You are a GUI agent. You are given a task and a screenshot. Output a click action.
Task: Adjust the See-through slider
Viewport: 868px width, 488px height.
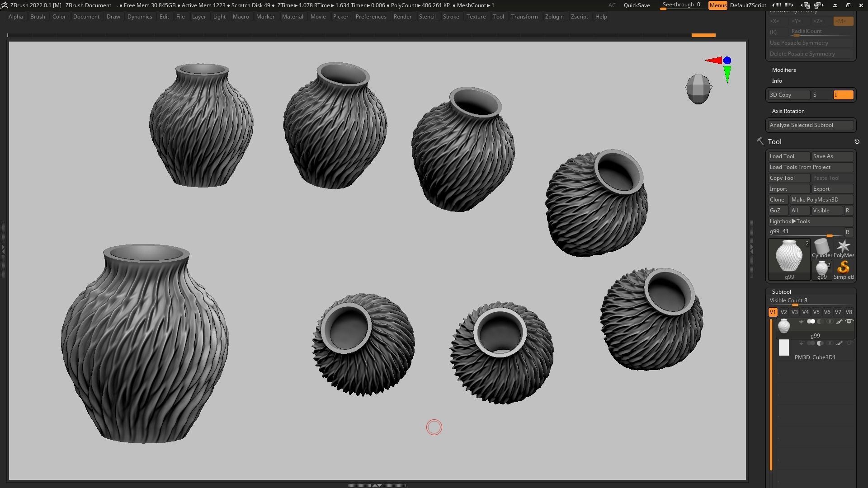[681, 5]
